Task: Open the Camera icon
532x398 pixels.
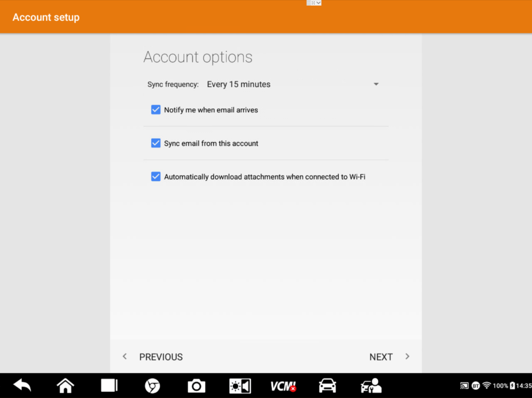Action: pos(196,386)
